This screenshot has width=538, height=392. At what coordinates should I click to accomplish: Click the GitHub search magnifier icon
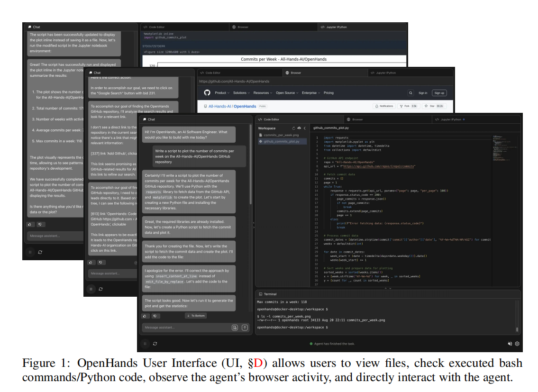[410, 93]
